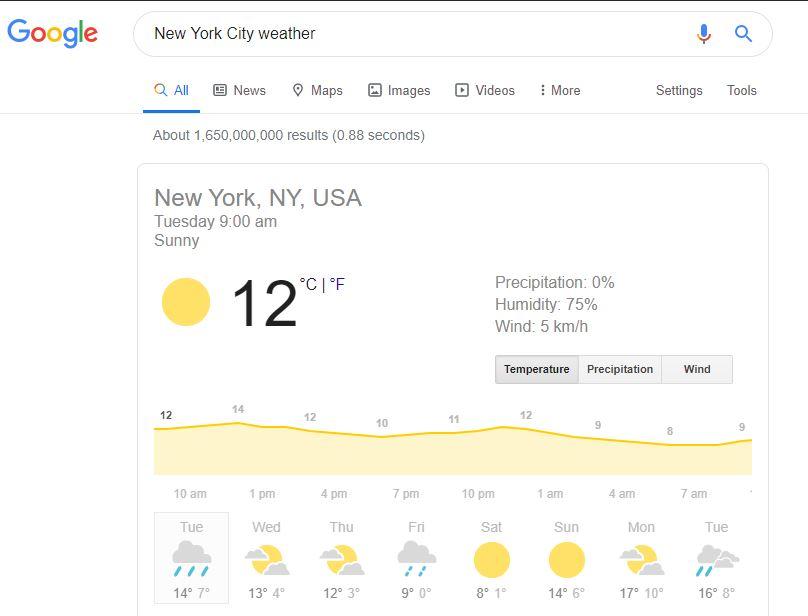Click the blue search magnifier icon
This screenshot has height=616, width=808.
pyautogui.click(x=743, y=34)
